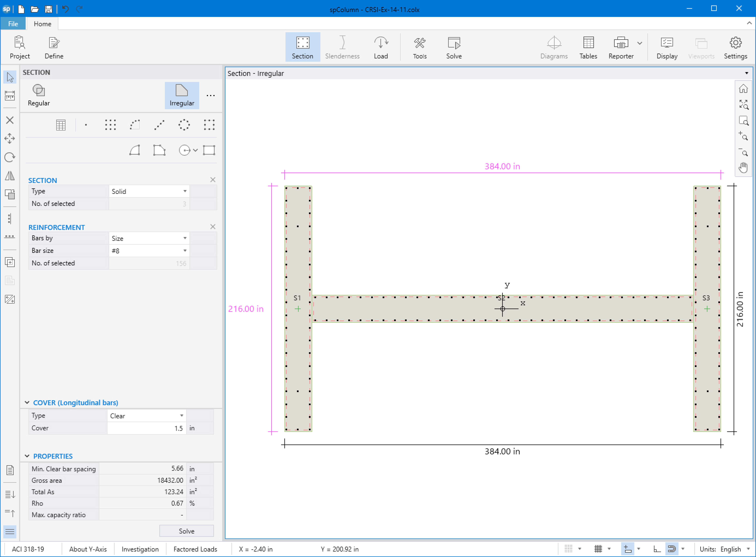Click the Home view icon in viewport

743,89
